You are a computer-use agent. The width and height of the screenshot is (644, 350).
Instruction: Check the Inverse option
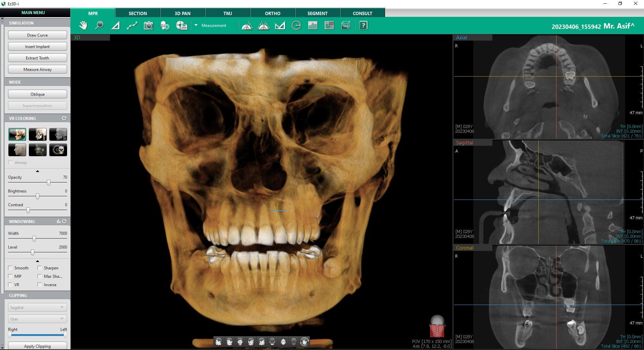tap(40, 285)
